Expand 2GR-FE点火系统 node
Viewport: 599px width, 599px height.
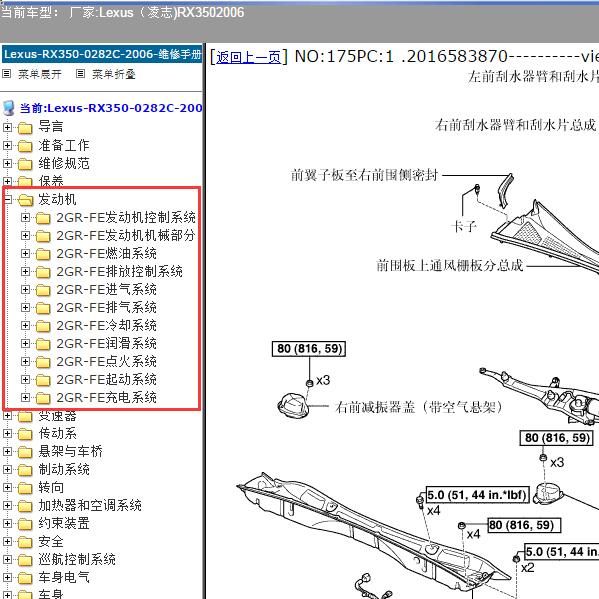click(25, 361)
